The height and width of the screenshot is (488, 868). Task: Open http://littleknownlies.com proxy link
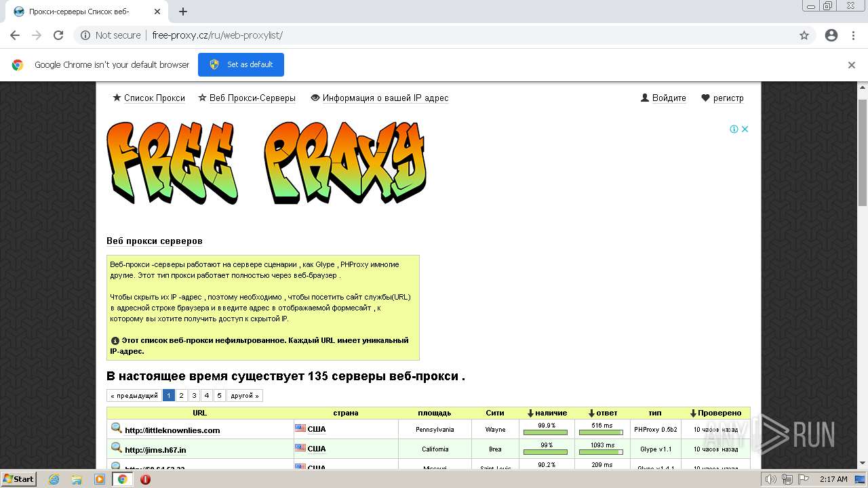(172, 430)
